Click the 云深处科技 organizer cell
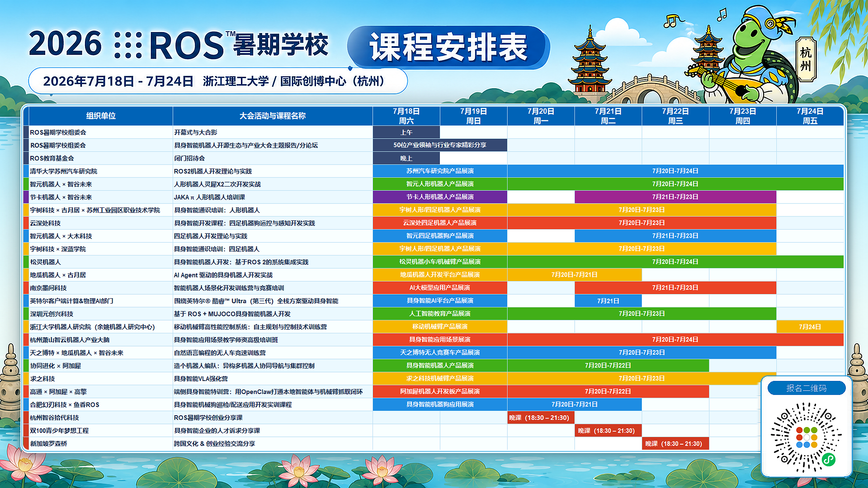 pos(101,223)
